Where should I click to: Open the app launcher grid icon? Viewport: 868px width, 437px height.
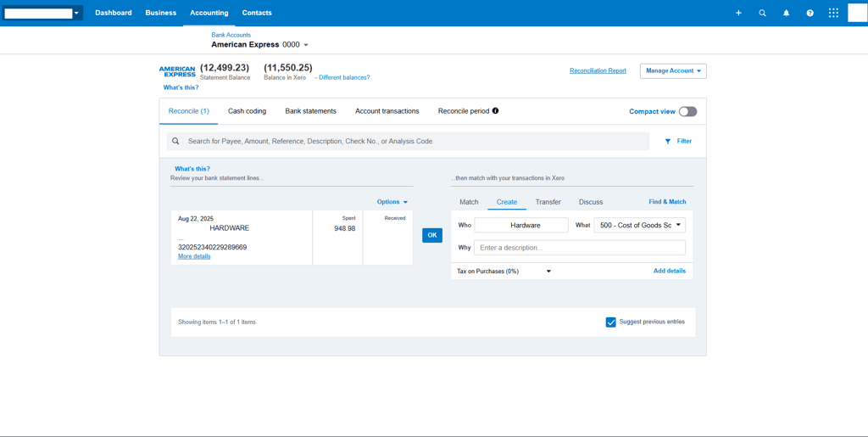834,13
